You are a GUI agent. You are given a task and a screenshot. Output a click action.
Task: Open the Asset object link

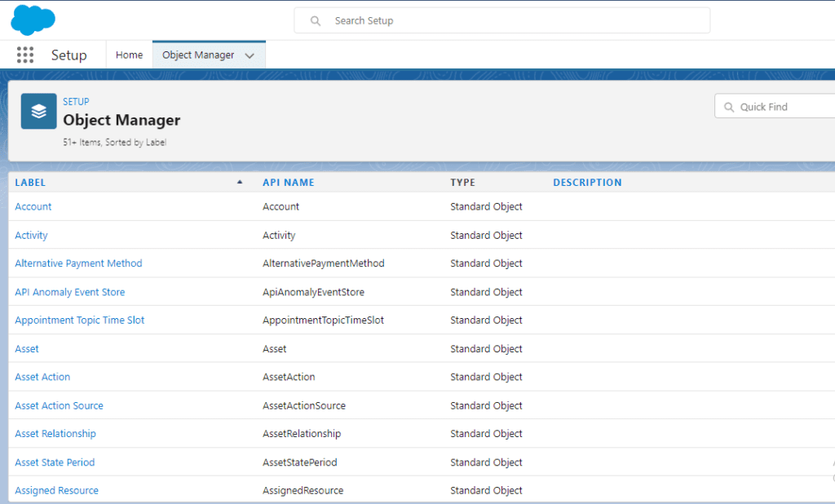[x=27, y=349]
